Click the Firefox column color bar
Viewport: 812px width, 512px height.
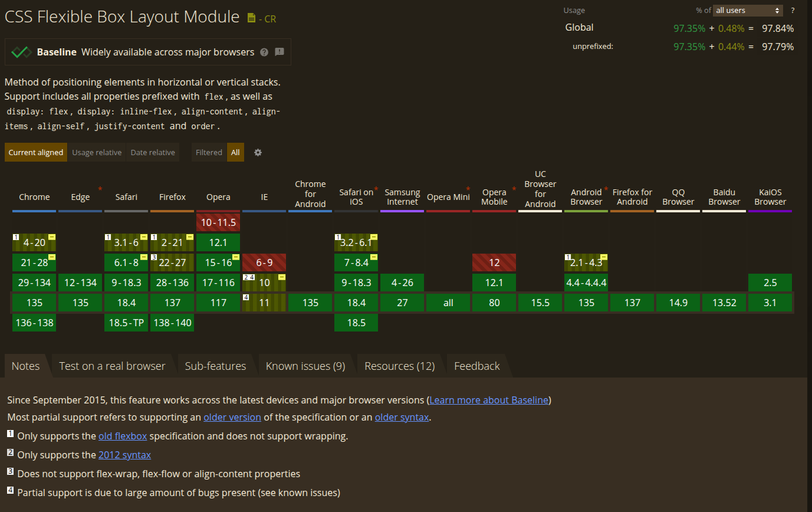(172, 211)
